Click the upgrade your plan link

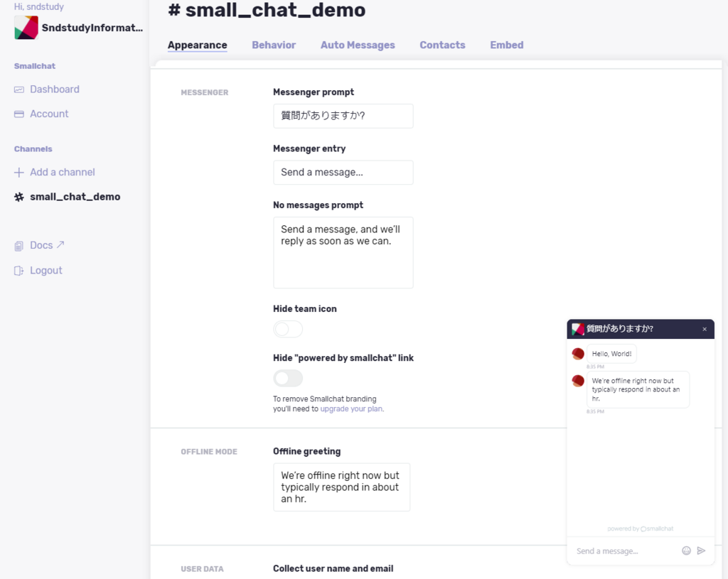(x=351, y=408)
